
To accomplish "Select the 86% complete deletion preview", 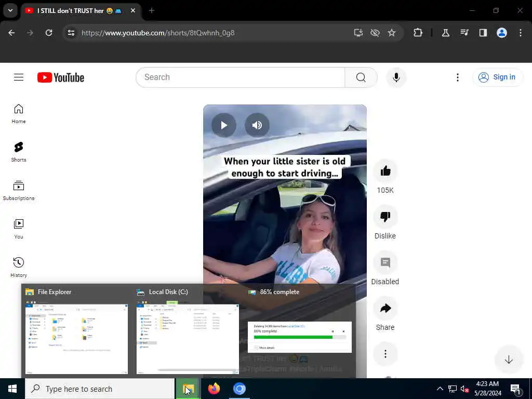I will click(300, 337).
